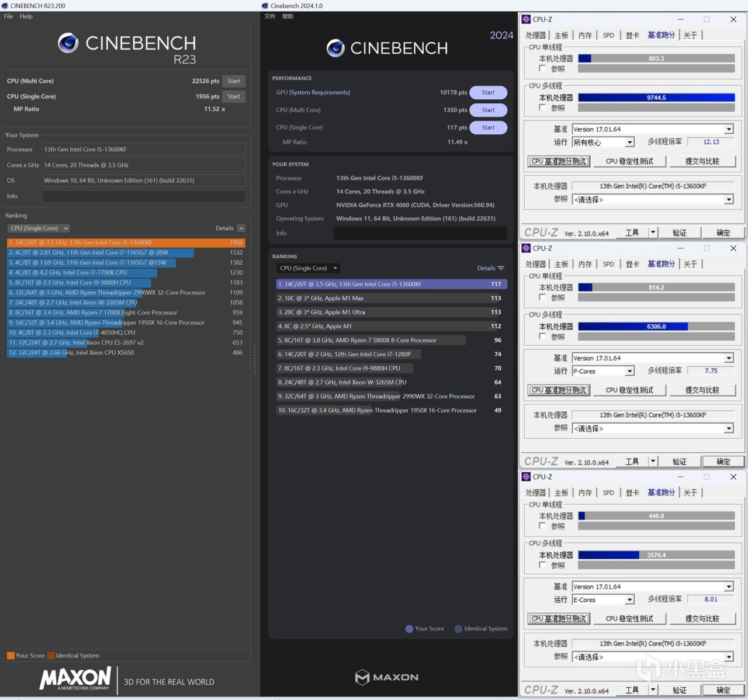Open the Help menu in Cinebench R23

pyautogui.click(x=26, y=16)
